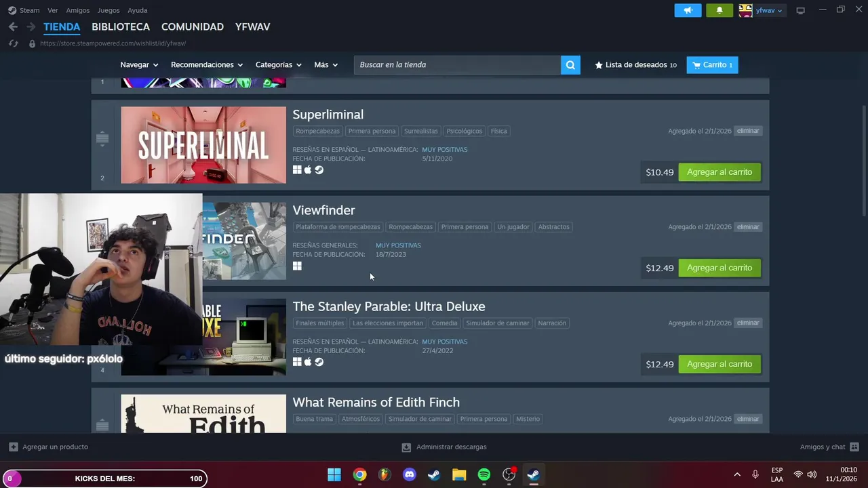Open the Ayuda menu
868x488 pixels.
(138, 10)
